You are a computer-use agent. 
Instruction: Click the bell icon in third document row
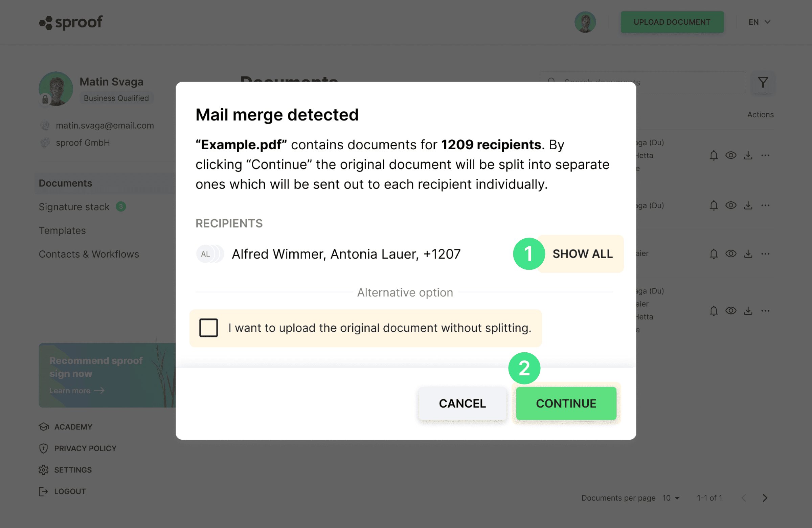[x=714, y=254]
